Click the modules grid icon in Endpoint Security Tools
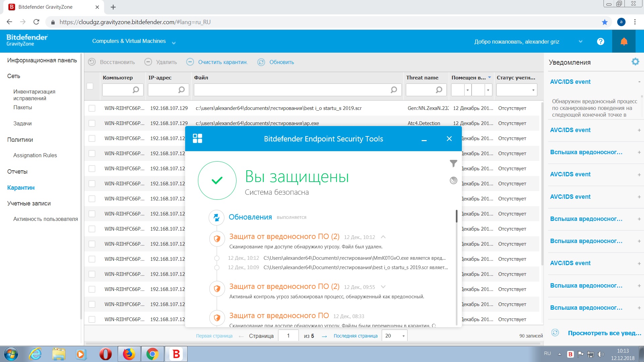644x362 pixels. [197, 138]
